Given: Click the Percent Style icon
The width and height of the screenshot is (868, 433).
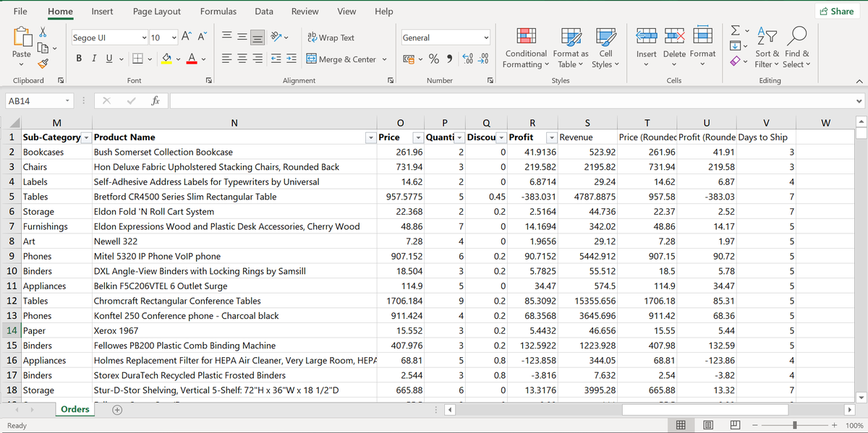Looking at the screenshot, I should 435,59.
